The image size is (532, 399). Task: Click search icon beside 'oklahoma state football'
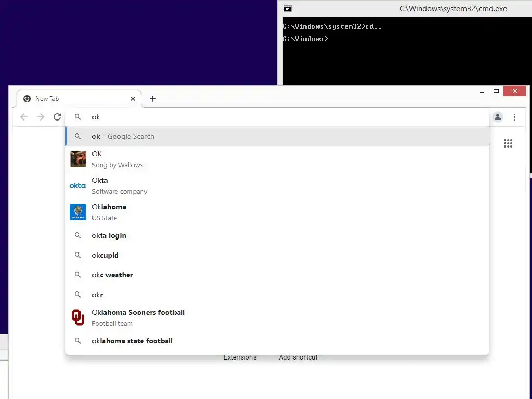(78, 341)
